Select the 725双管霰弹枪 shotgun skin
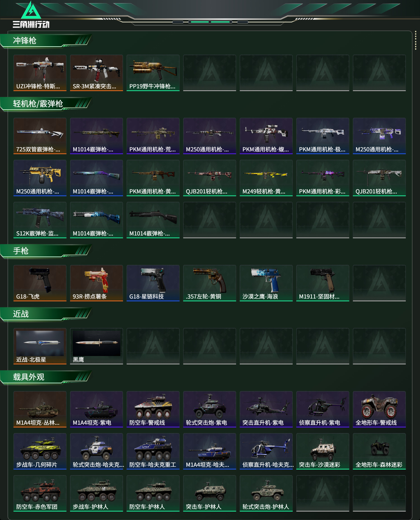 (40, 136)
